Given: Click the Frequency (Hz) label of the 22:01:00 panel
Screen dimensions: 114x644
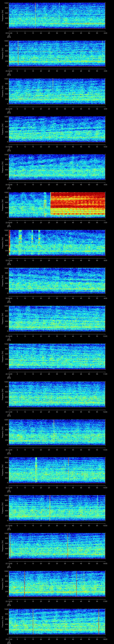Looking at the screenshot, I should [x=3, y=16].
